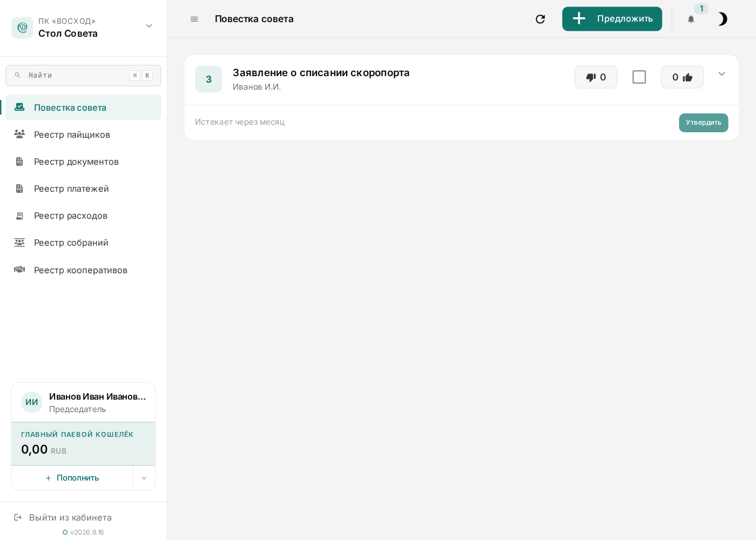
Task: Click the Председатель role label
Action: point(77,409)
